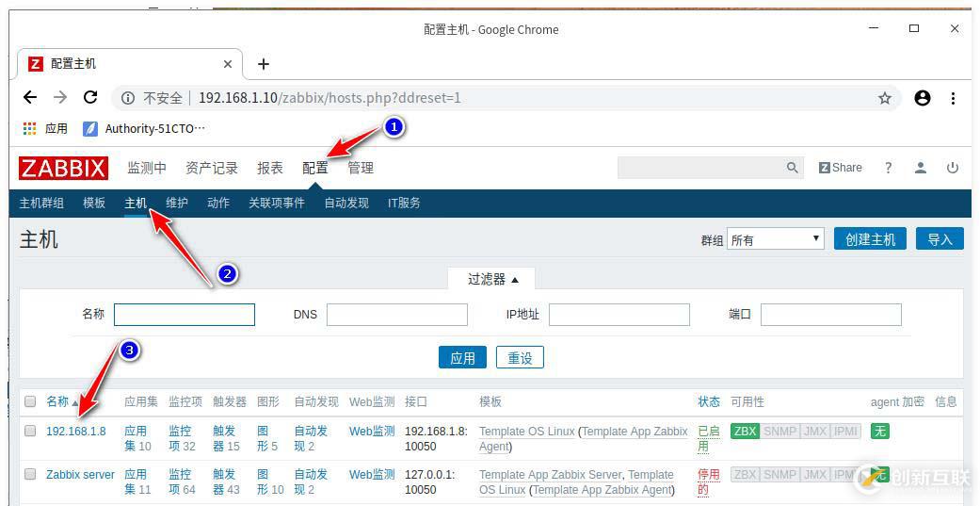Open the 资产记录 menu
980x506 pixels.
212,168
